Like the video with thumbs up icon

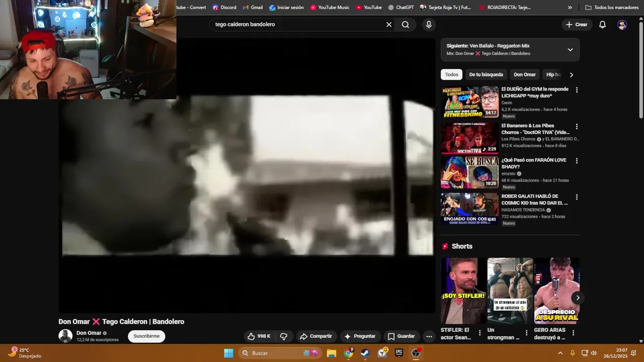259,336
